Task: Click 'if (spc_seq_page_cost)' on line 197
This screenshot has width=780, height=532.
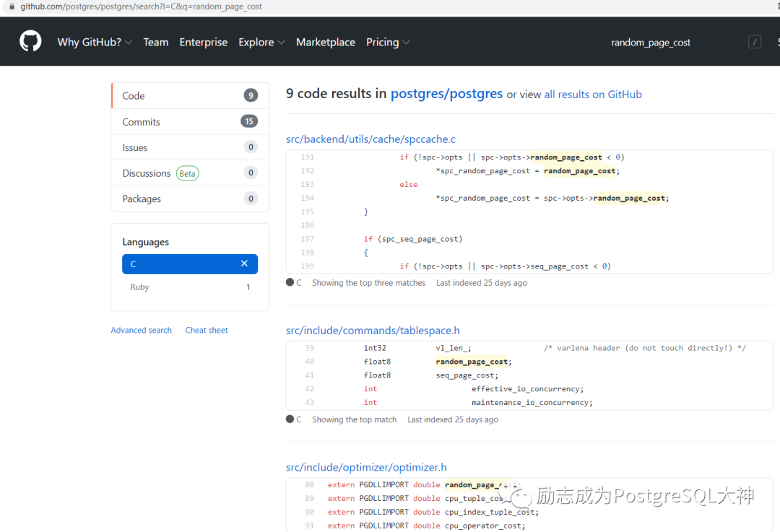Action: click(x=413, y=239)
